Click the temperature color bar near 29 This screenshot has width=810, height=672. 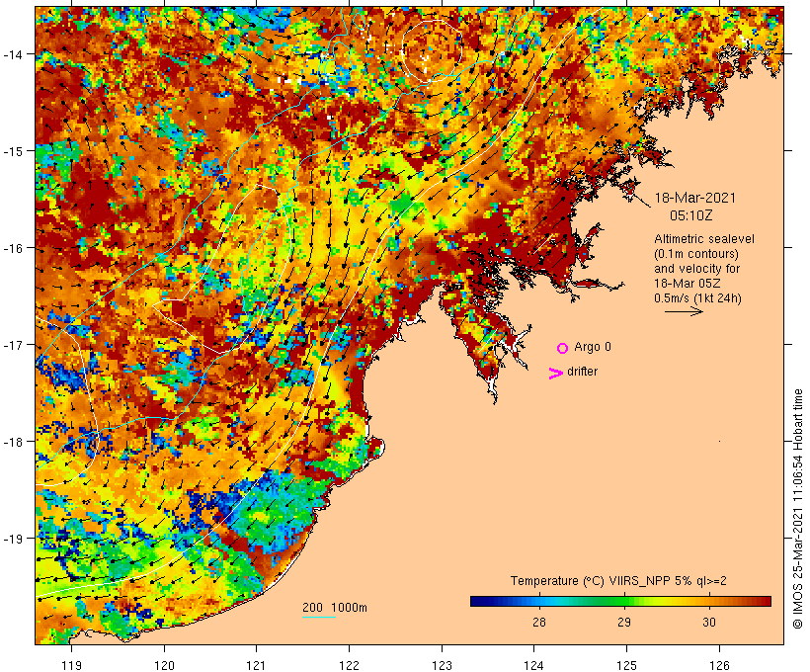pos(624,601)
